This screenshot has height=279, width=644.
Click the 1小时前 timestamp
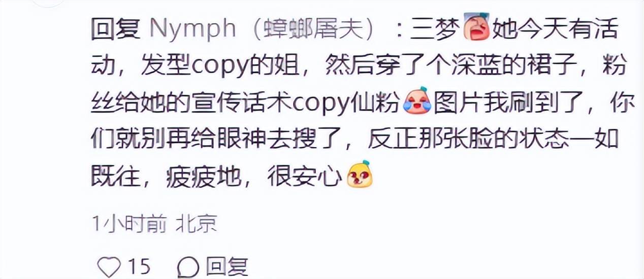(x=129, y=223)
